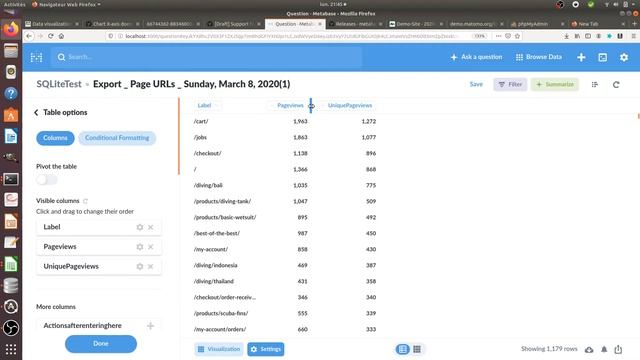Open the SQLiteTest database breadcrumb
Viewport: 640px width, 360px height.
coord(59,84)
